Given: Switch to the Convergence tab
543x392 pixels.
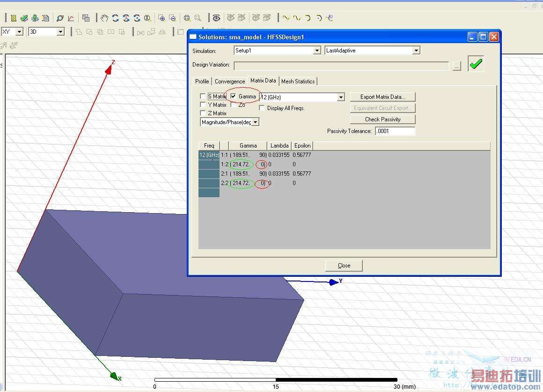Looking at the screenshot, I should pyautogui.click(x=229, y=81).
